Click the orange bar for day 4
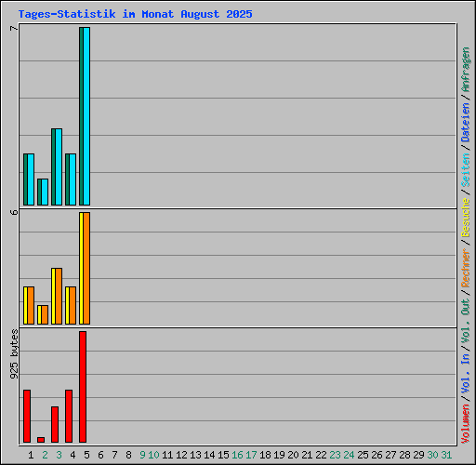 click(73, 306)
